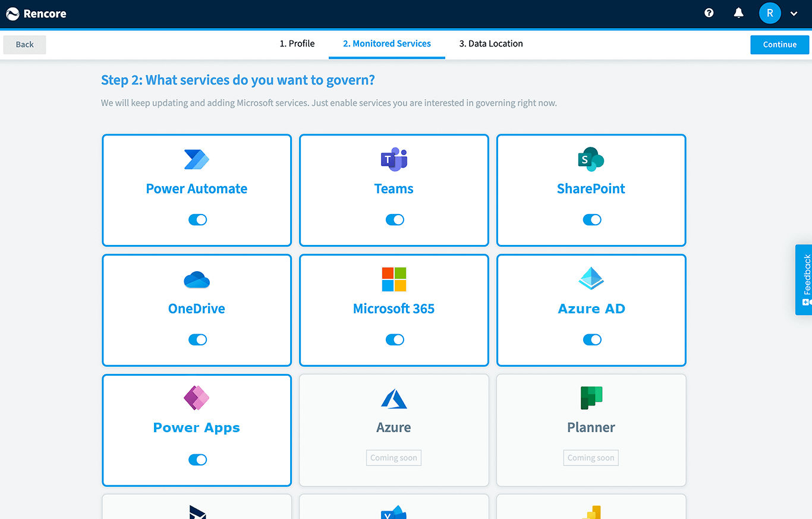Click the Planner Coming soon badge
This screenshot has height=519, width=812.
[x=591, y=458]
